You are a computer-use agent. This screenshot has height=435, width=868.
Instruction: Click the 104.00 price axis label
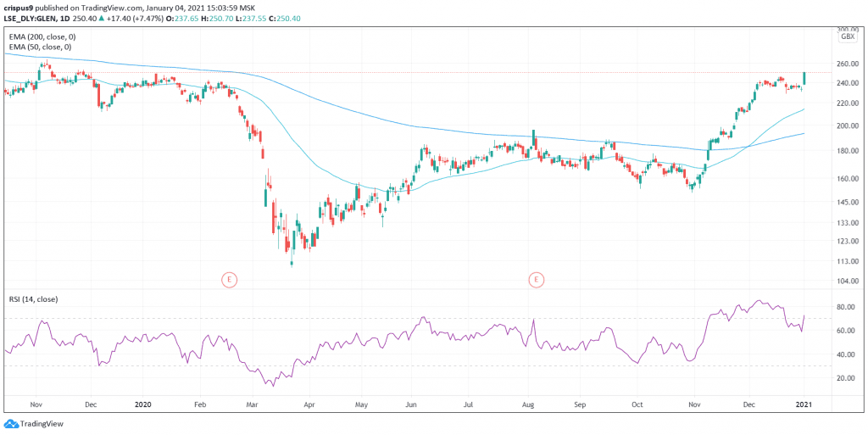click(848, 281)
